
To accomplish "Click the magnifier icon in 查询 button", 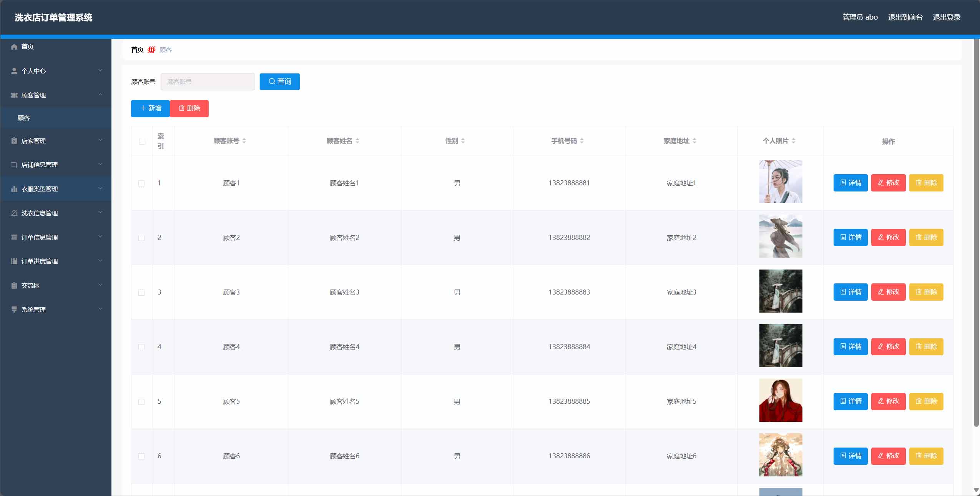I will pos(272,82).
